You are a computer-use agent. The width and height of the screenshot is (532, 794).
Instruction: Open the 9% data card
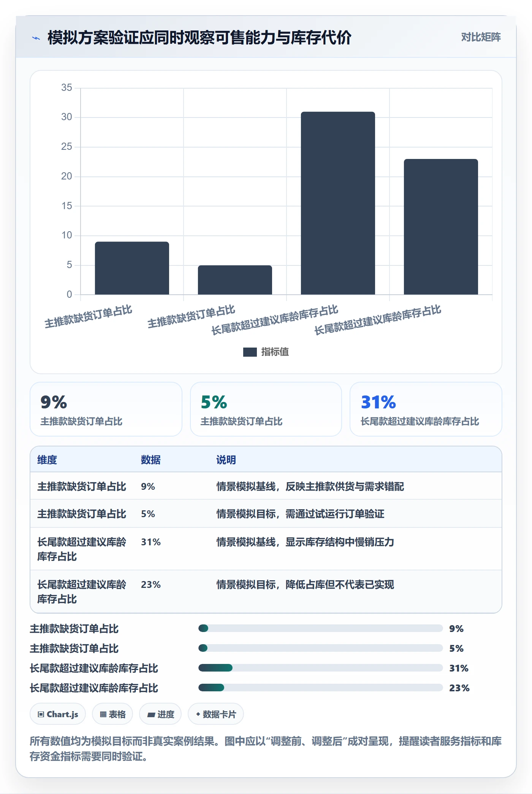(106, 409)
